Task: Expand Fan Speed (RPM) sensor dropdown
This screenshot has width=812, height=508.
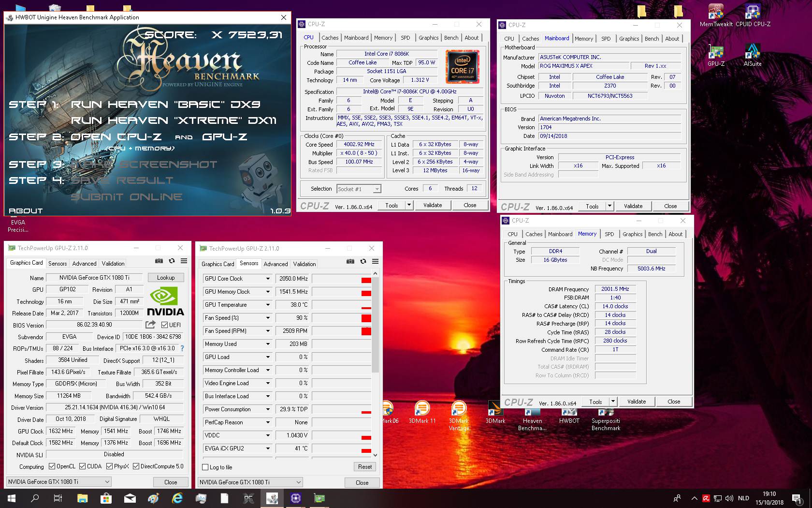Action: pyautogui.click(x=268, y=331)
